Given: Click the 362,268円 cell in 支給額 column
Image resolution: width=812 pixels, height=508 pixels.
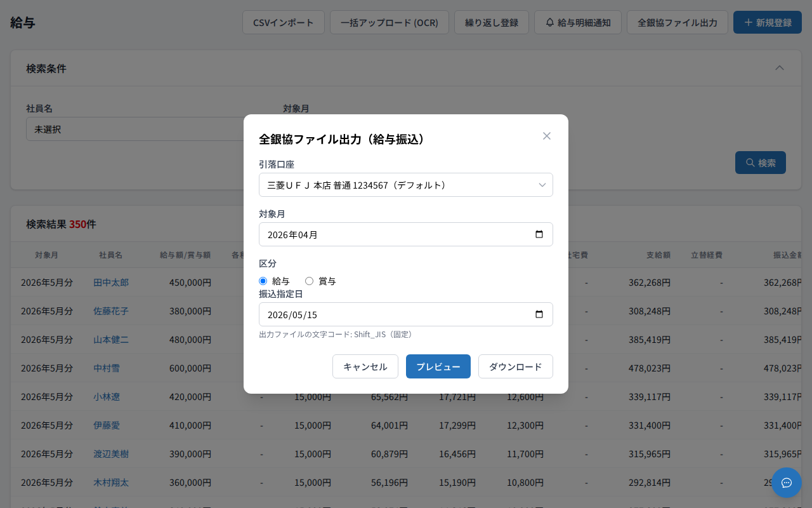Looking at the screenshot, I should pos(650,282).
